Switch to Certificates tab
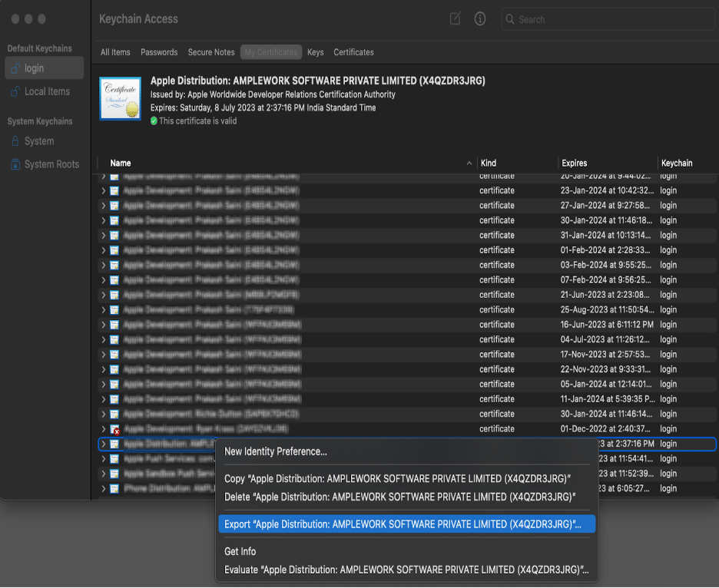 (x=353, y=52)
